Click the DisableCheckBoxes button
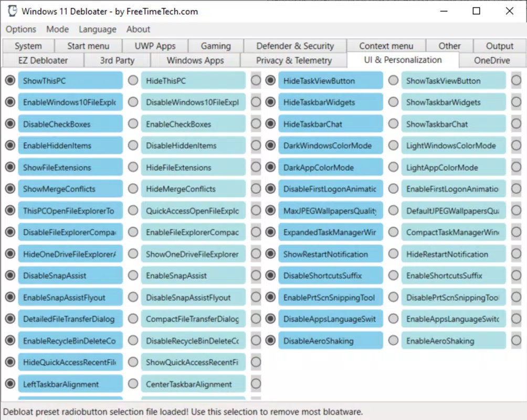Image resolution: width=527 pixels, height=420 pixels. (x=70, y=124)
